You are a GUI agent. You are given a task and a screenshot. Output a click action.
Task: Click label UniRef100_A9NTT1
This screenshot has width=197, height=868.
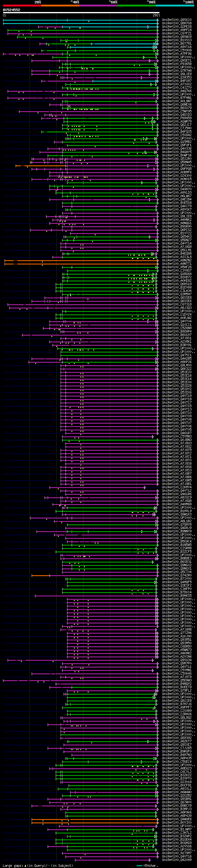click(177, 264)
